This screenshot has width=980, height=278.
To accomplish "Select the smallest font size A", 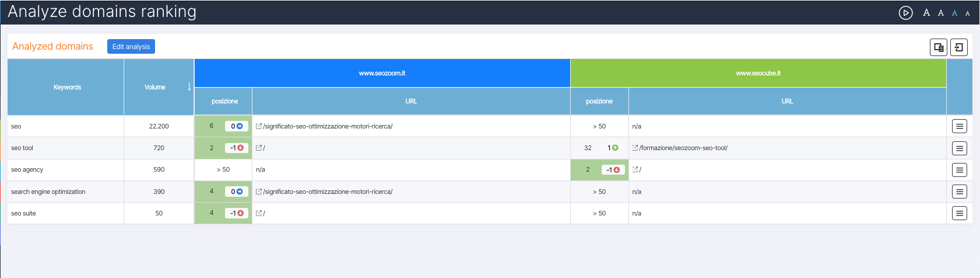I will point(968,13).
